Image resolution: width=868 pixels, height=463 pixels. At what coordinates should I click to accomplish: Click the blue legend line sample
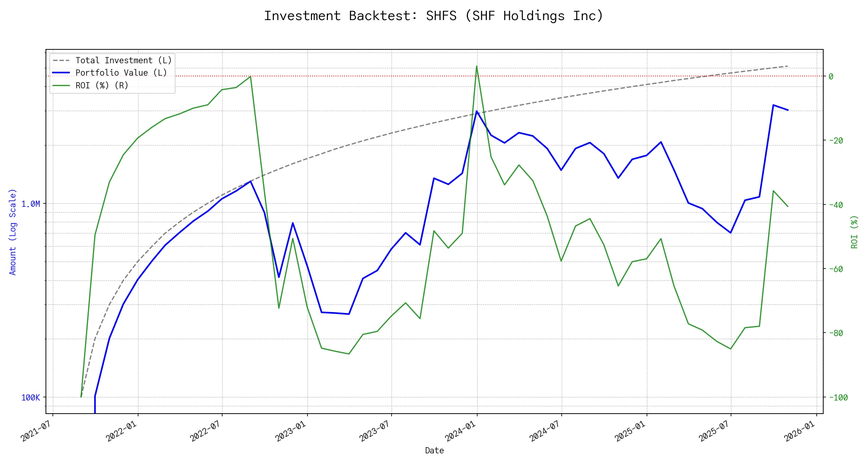click(x=61, y=73)
